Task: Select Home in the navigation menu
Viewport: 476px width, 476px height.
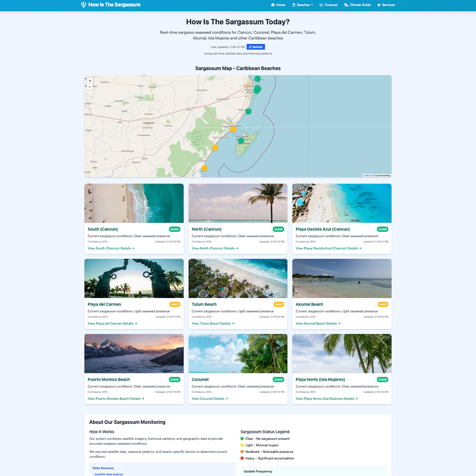Action: [278, 5]
